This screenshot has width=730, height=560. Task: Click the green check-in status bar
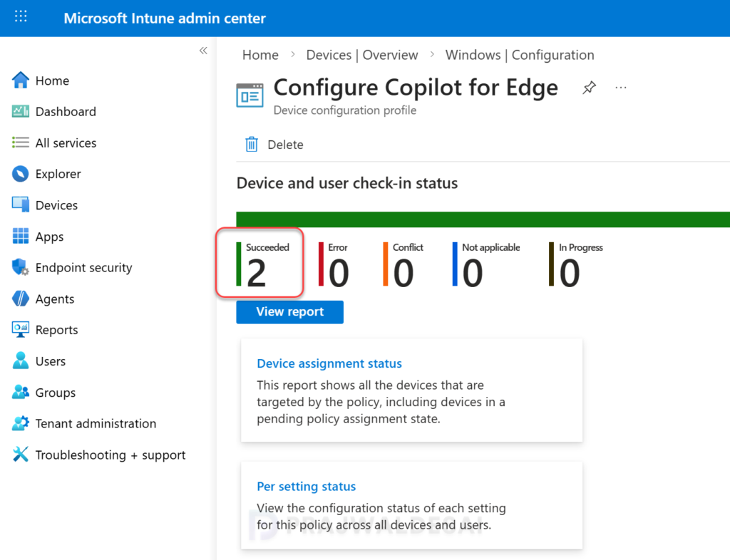483,219
